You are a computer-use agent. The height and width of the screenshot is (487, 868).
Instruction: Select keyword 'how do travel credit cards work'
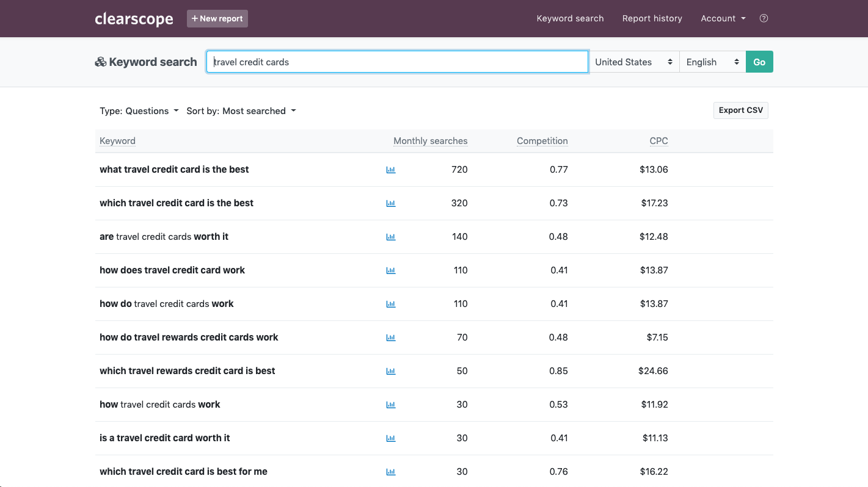tap(167, 304)
